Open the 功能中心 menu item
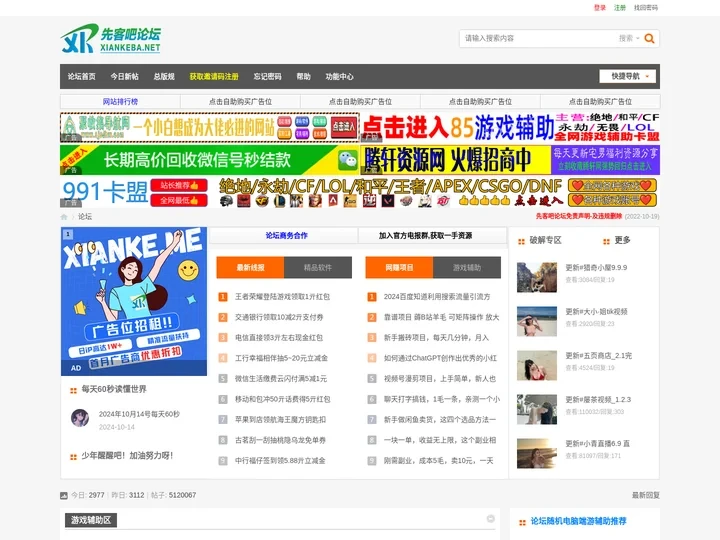The image size is (720, 540). point(339,77)
